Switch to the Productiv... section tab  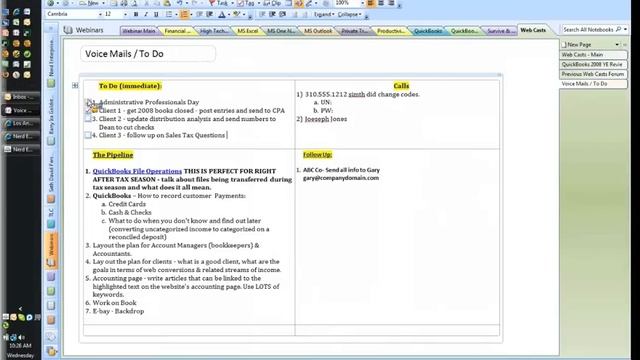(x=391, y=31)
